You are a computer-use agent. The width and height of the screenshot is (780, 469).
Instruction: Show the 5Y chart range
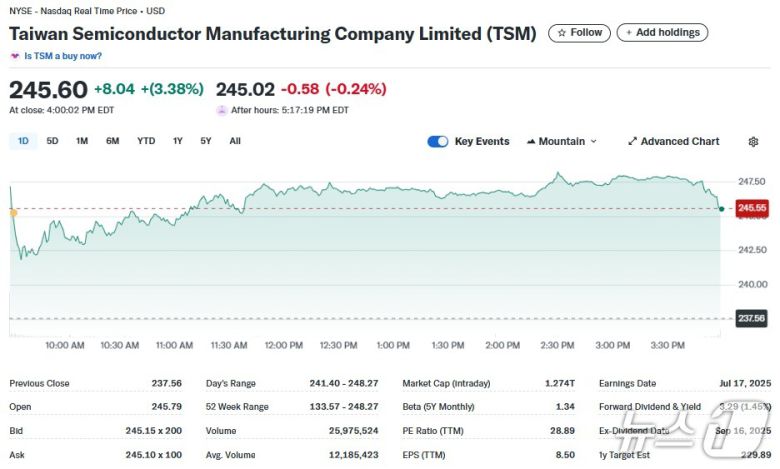click(x=205, y=141)
